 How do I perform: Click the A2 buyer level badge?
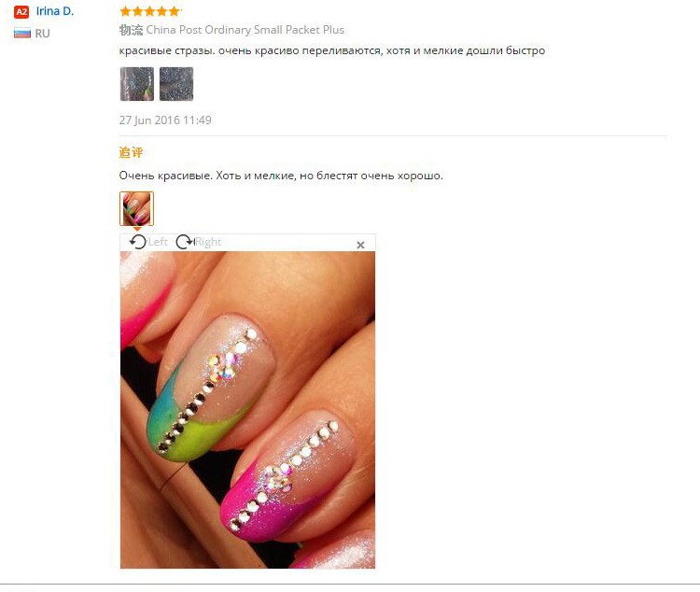(21, 12)
